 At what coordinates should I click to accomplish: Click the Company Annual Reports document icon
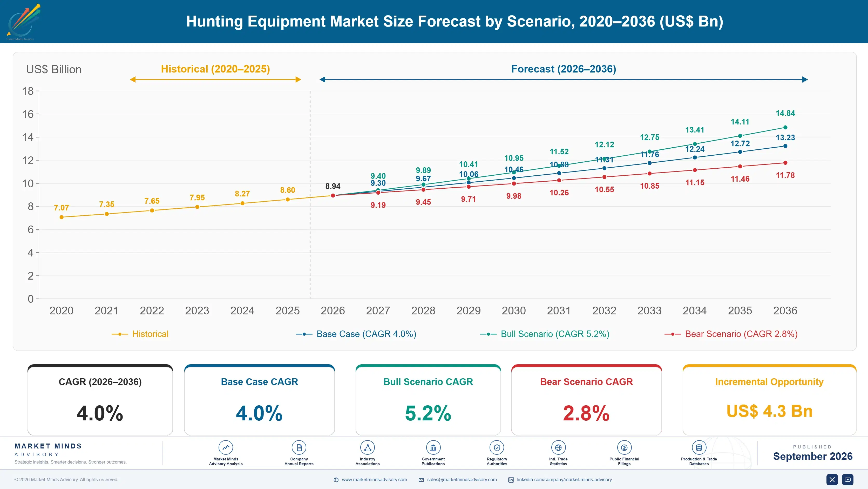pyautogui.click(x=299, y=447)
